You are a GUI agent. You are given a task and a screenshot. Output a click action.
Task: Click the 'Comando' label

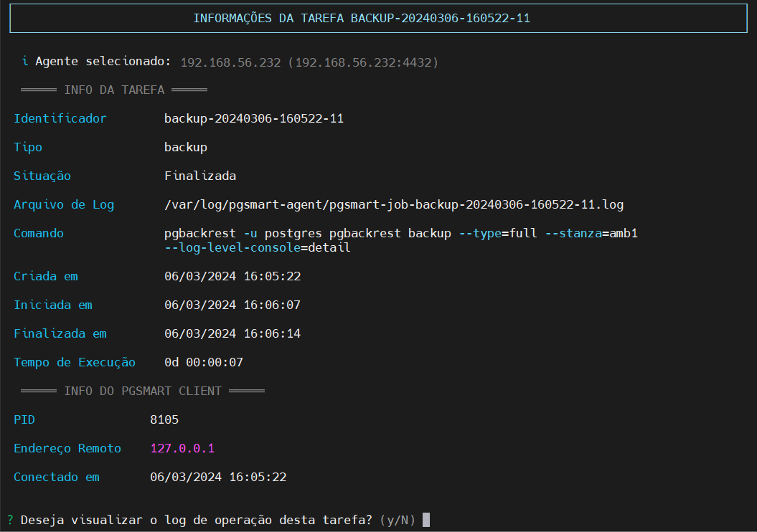pos(39,234)
